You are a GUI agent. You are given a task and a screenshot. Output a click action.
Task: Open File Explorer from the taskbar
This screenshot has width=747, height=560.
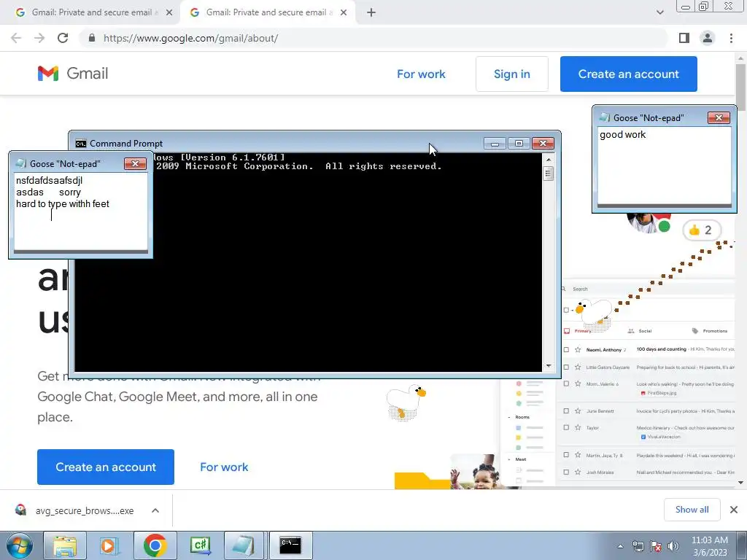[x=64, y=545]
